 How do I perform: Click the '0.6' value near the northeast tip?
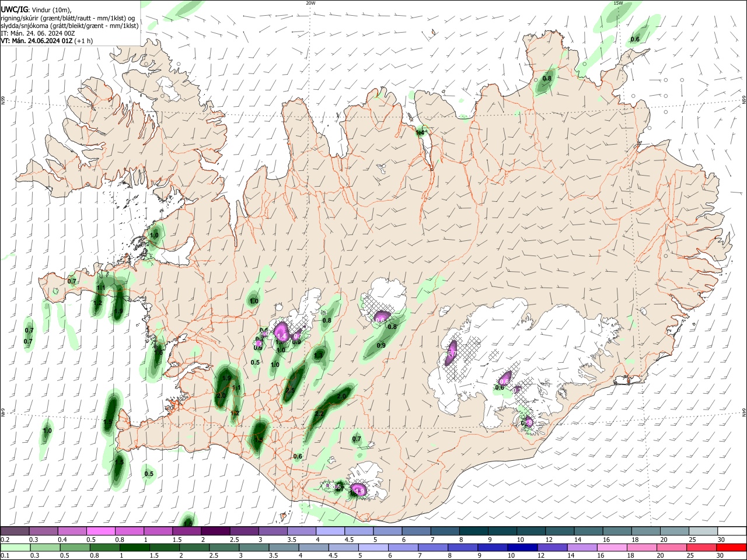click(635, 39)
